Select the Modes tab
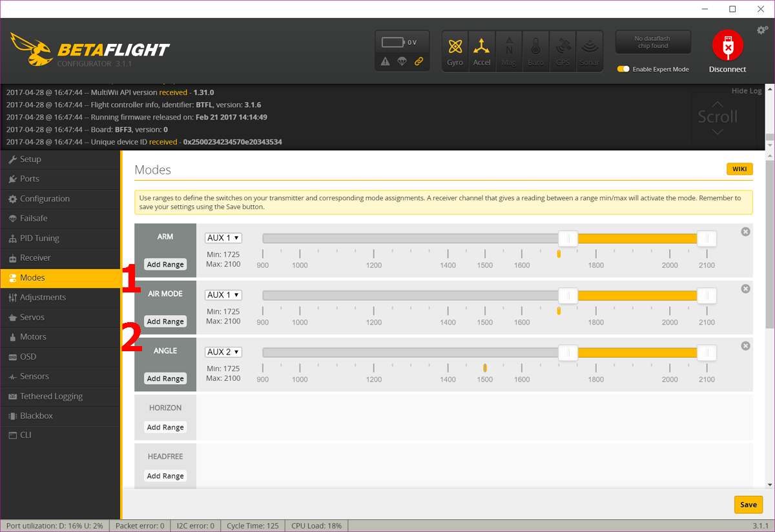Screen dimensions: 775x532 click(x=60, y=278)
